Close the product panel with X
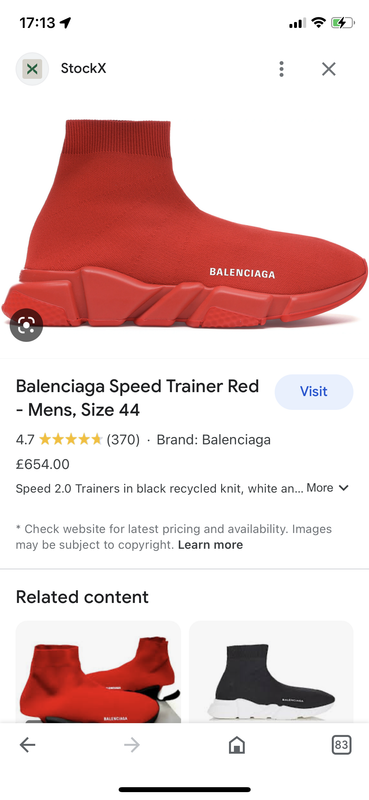369x800 pixels. click(329, 69)
